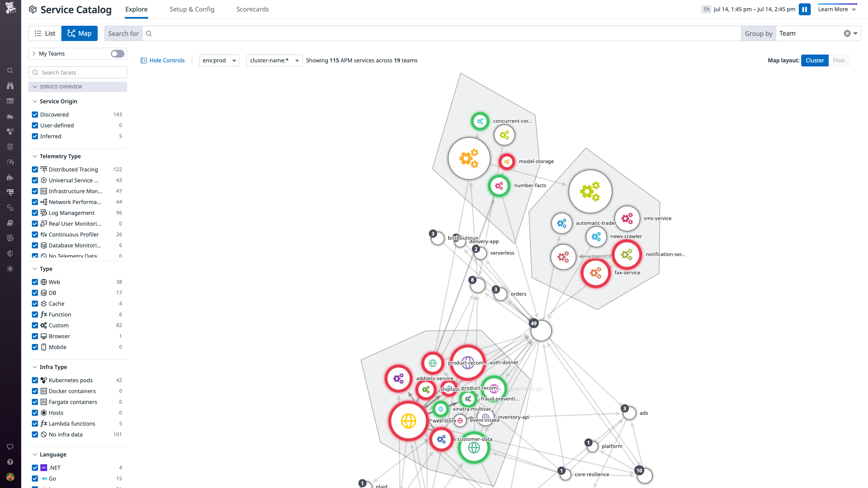Open the Security shield icon in sidebar

pos(10,253)
